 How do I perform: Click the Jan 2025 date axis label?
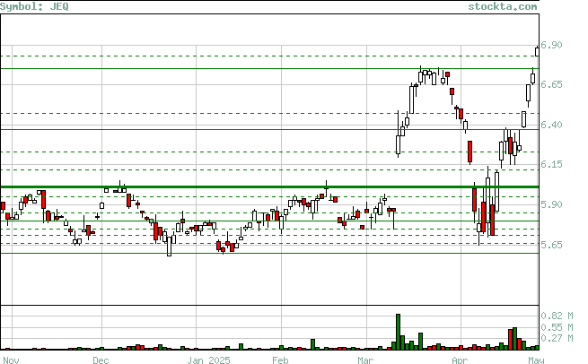[x=208, y=360]
